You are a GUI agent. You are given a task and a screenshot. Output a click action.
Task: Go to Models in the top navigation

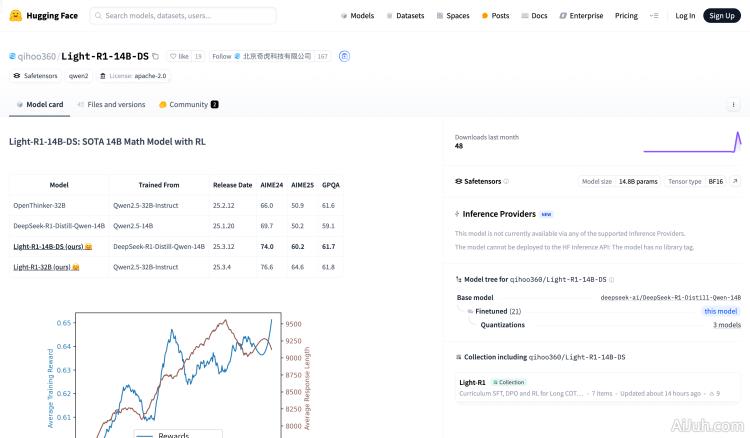pyautogui.click(x=357, y=16)
